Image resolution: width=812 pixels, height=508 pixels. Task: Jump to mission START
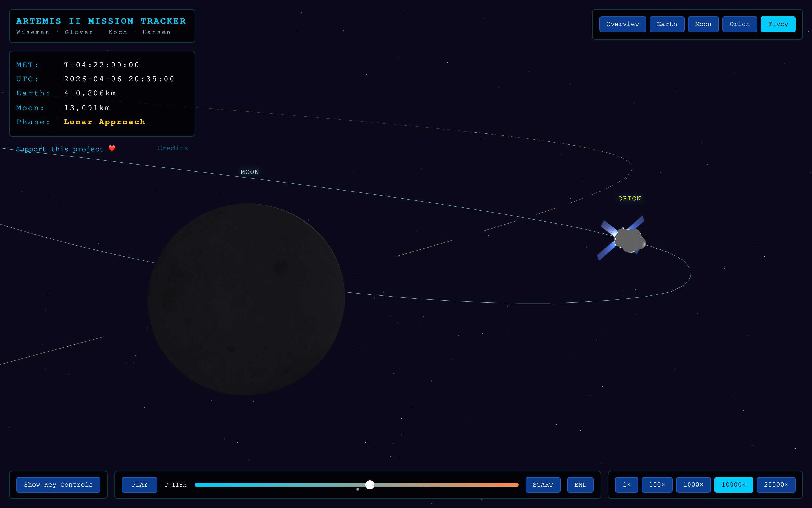pyautogui.click(x=542, y=485)
